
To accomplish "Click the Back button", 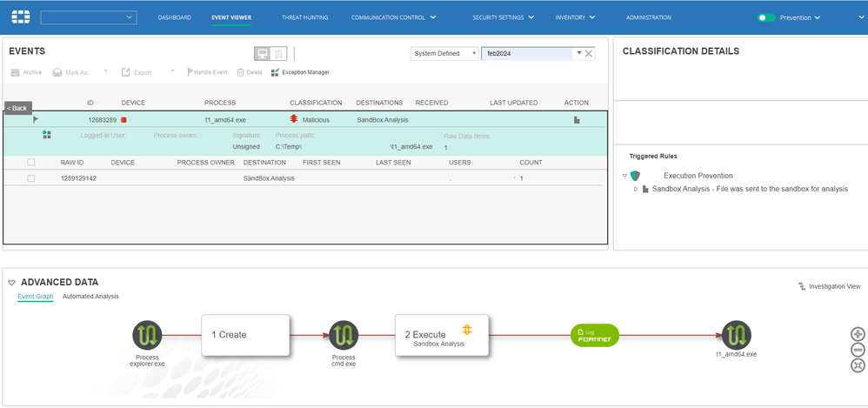I will click(x=18, y=108).
